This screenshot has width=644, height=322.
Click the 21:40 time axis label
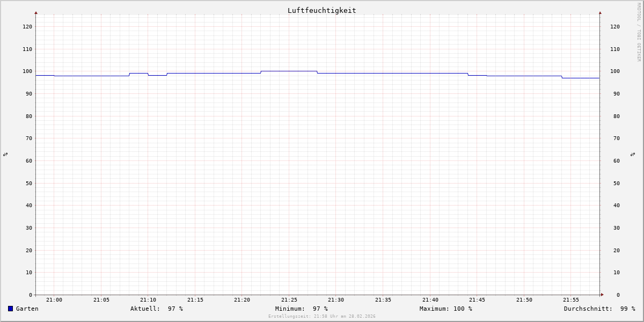pos(430,300)
